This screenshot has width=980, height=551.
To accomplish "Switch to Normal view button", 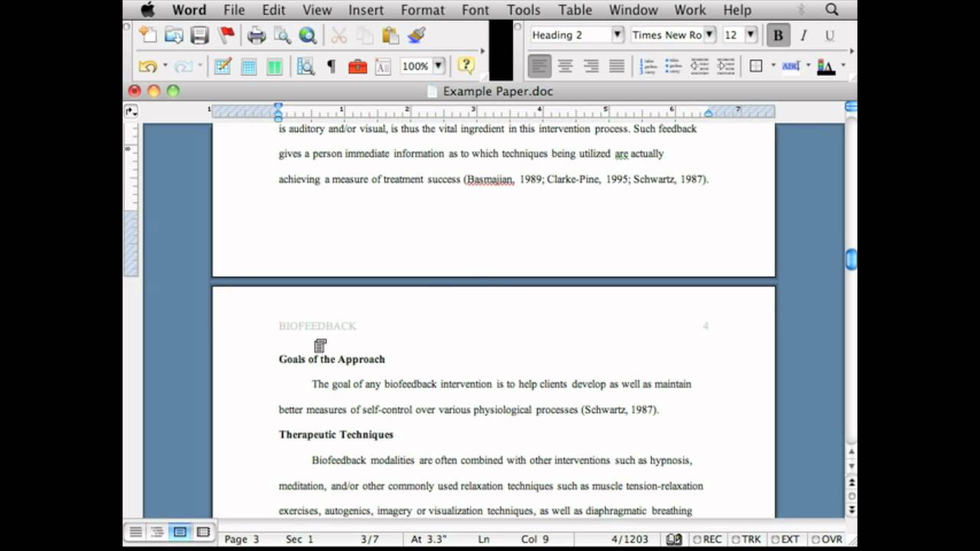I will click(x=136, y=532).
